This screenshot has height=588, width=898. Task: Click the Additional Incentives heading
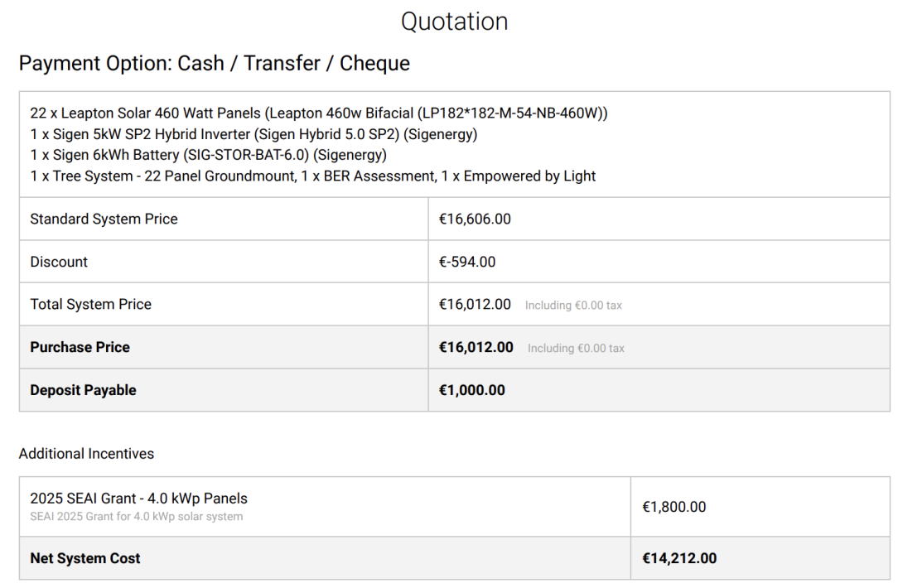tap(86, 453)
